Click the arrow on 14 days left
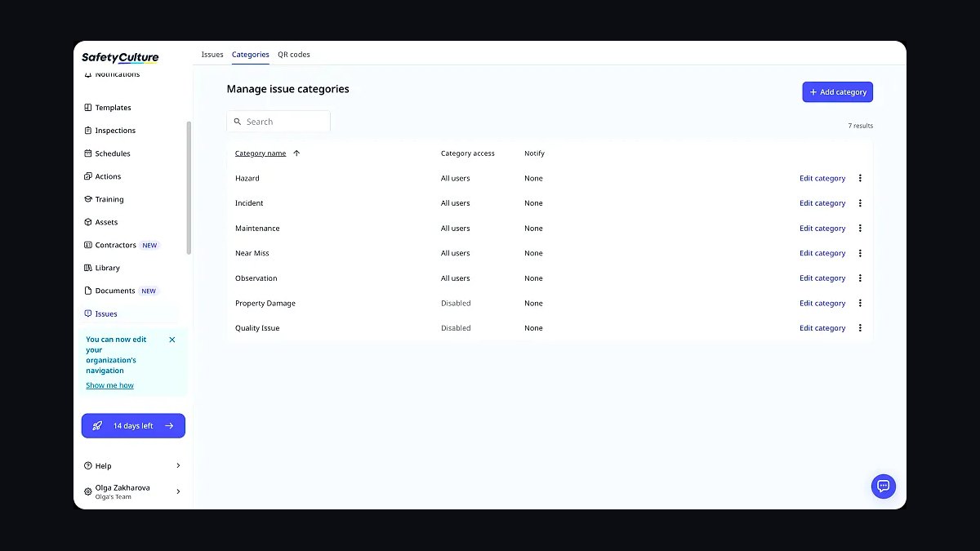 169,426
